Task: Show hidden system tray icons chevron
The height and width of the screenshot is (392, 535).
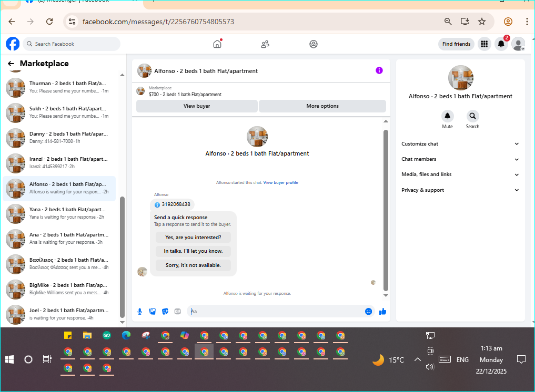Action: click(x=417, y=359)
